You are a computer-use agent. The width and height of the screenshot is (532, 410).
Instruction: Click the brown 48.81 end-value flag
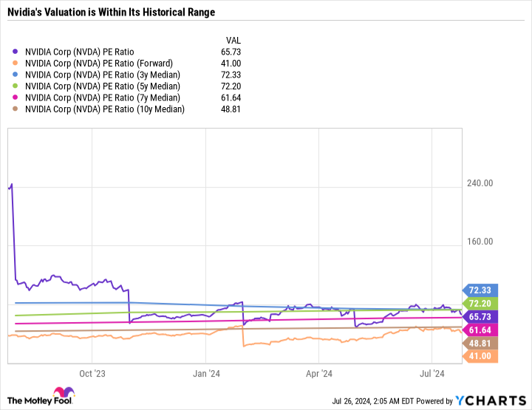[x=480, y=344]
